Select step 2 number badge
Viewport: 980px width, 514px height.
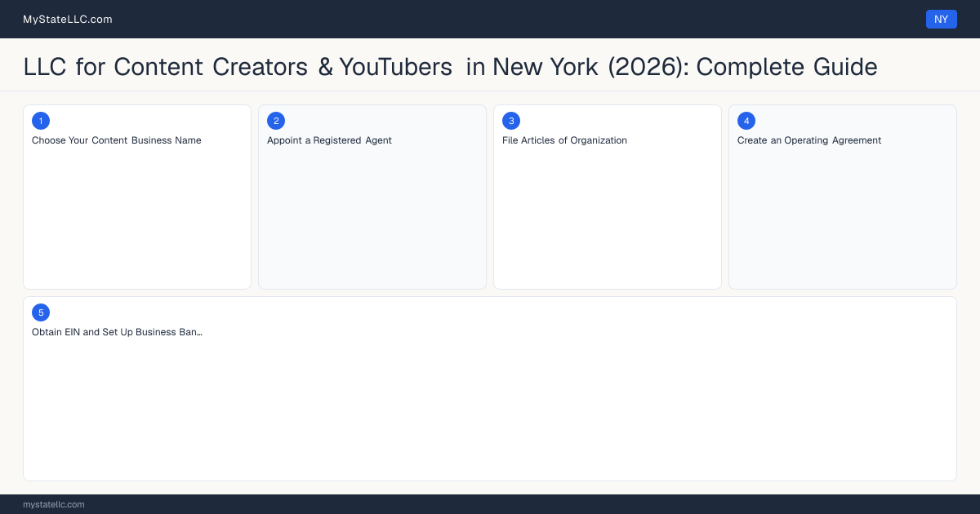coord(276,121)
